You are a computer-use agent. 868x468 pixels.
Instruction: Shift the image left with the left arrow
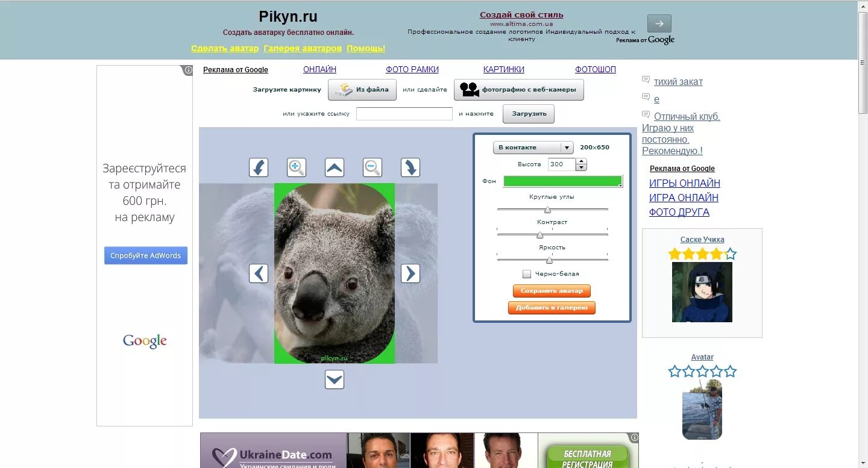coord(259,273)
